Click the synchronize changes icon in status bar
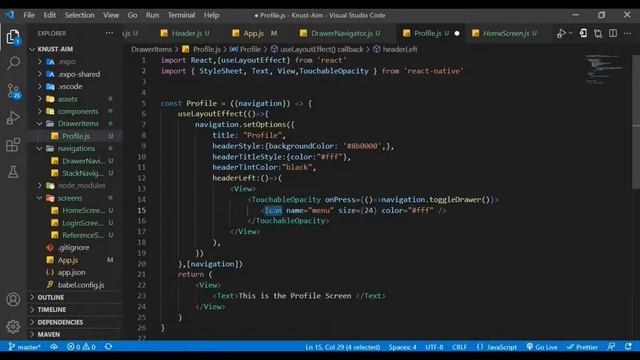The height and width of the screenshot is (360, 640). [x=109, y=347]
